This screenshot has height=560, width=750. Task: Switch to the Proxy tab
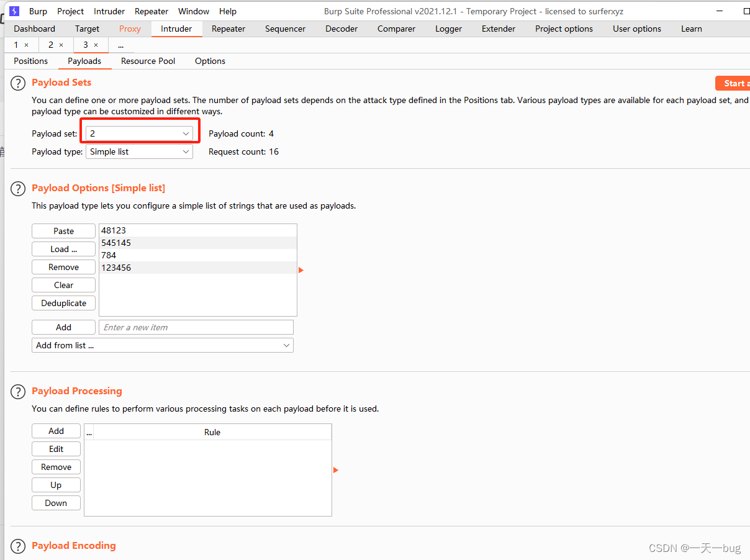pyautogui.click(x=130, y=29)
